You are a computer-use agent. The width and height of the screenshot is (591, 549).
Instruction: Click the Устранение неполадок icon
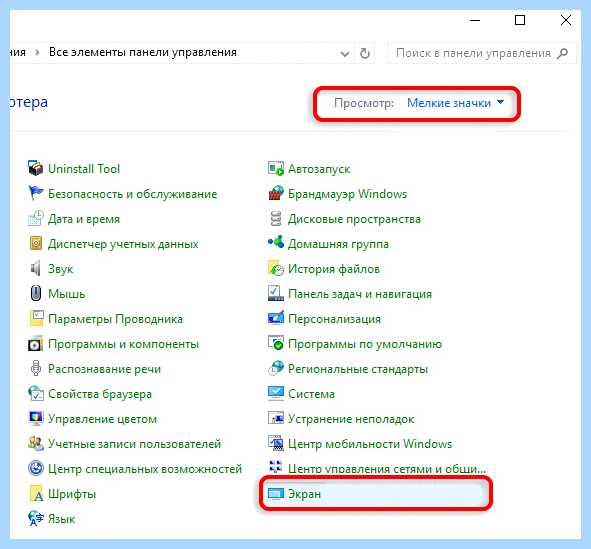(276, 418)
